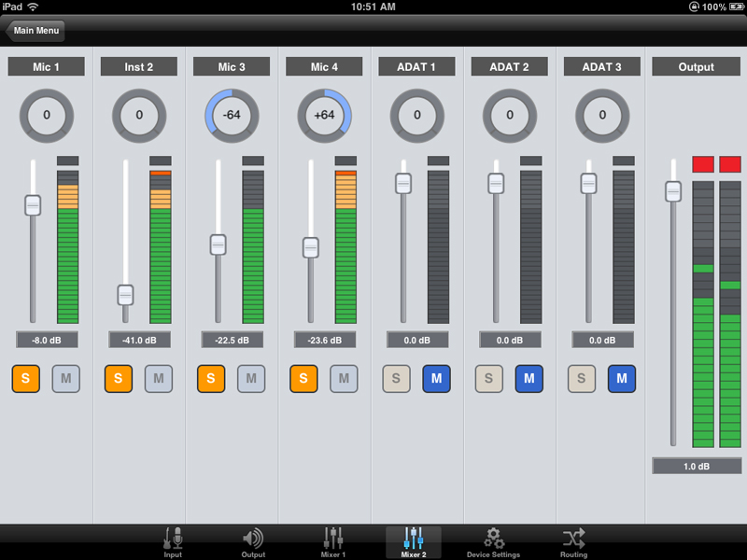Screen dimensions: 747x560
Task: Go back to Main Menu
Action: click(x=35, y=31)
